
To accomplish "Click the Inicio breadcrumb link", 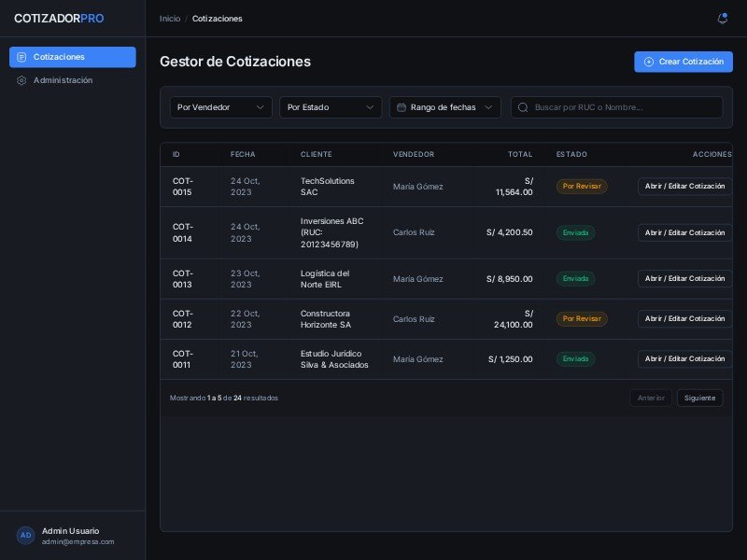I will [170, 19].
